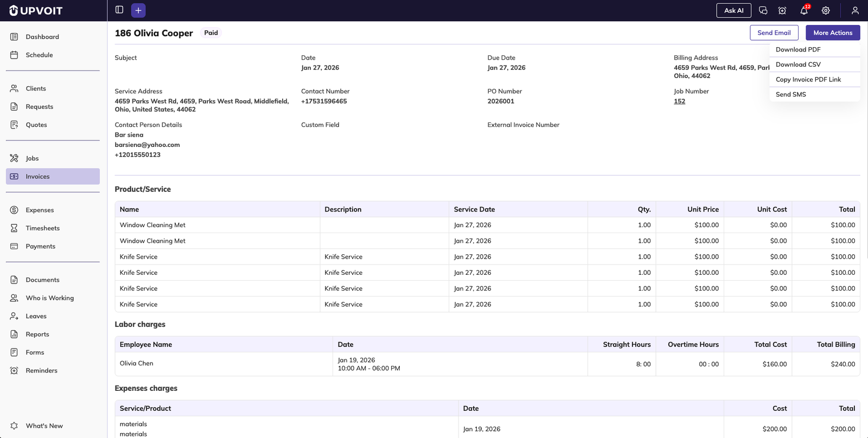Click the PO number 2026001
Viewport: 868px width, 438px height.
coord(501,101)
